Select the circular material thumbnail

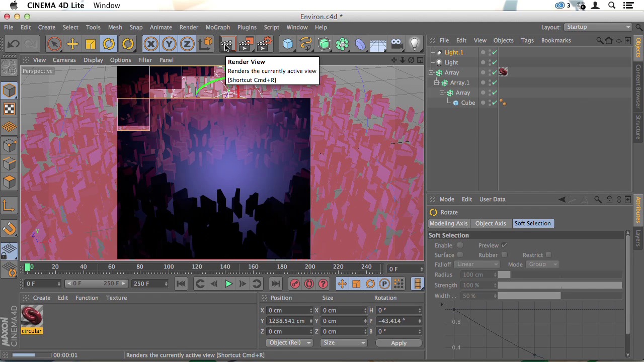pos(32,317)
